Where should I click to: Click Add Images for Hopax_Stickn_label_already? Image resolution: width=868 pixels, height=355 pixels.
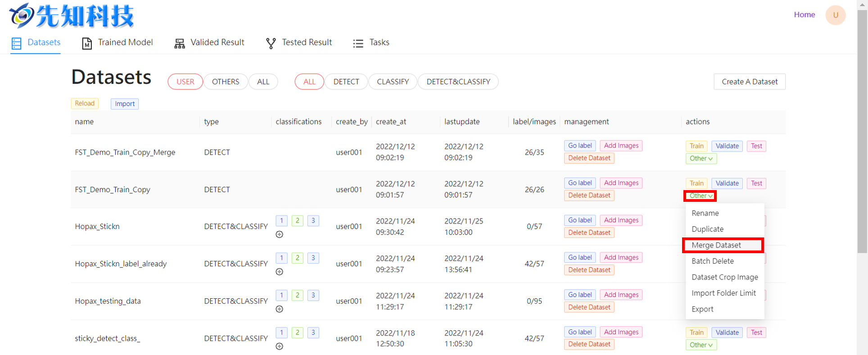point(621,257)
